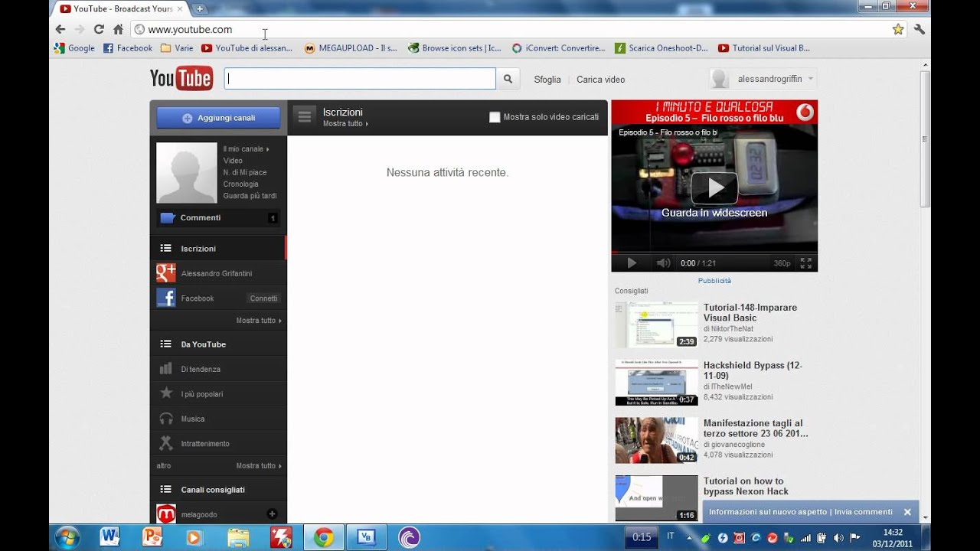Click the Pubblicità link
The width and height of the screenshot is (980, 551).
point(714,281)
